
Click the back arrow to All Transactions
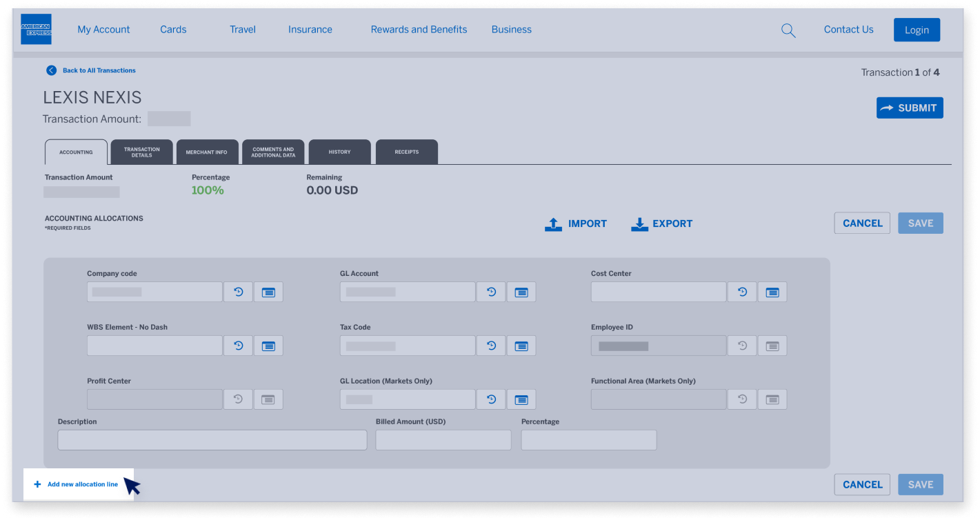click(x=51, y=70)
